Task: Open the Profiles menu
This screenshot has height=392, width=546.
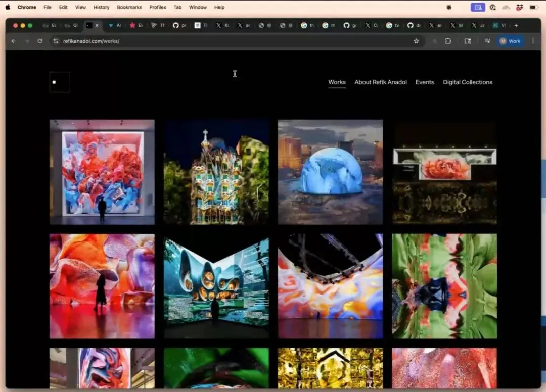Action: [157, 7]
